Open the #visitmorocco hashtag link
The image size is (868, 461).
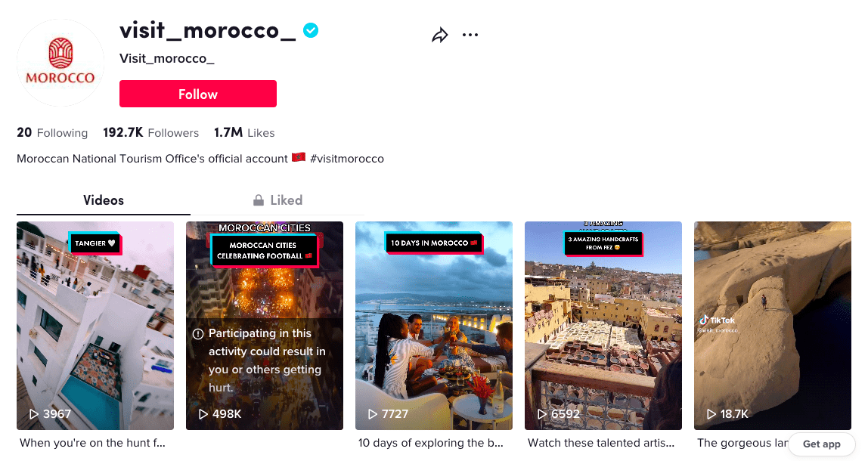[x=347, y=159]
